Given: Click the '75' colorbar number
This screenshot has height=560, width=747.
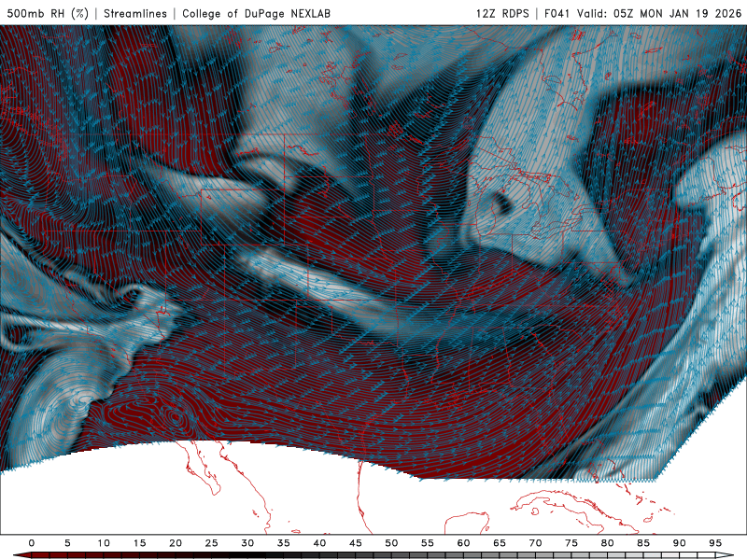Looking at the screenshot, I should point(571,543).
